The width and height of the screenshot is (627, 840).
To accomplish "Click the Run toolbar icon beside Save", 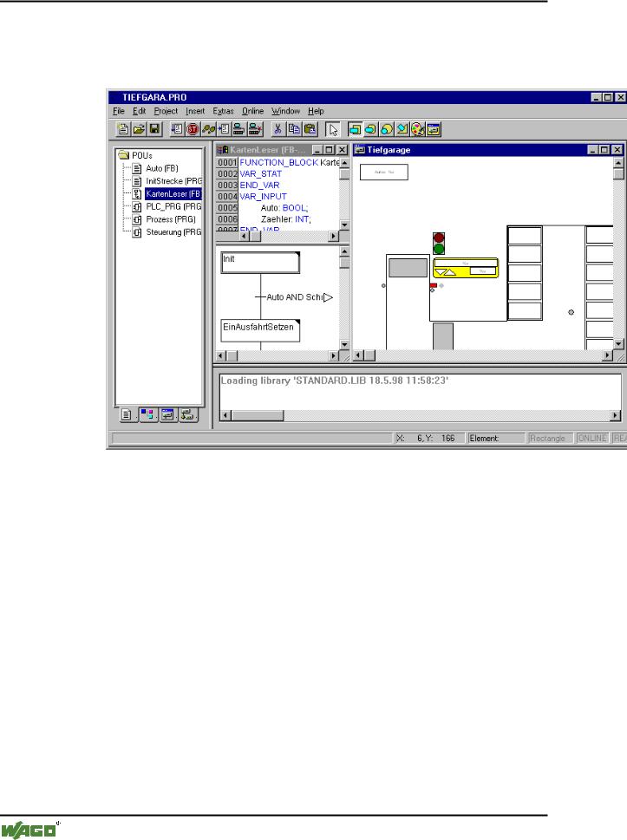I will (176, 129).
